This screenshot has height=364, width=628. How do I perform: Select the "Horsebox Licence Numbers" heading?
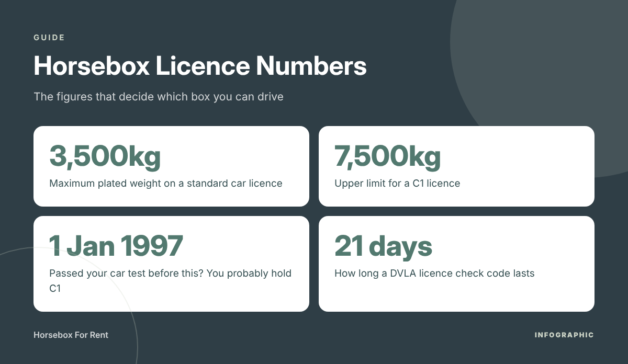200,66
